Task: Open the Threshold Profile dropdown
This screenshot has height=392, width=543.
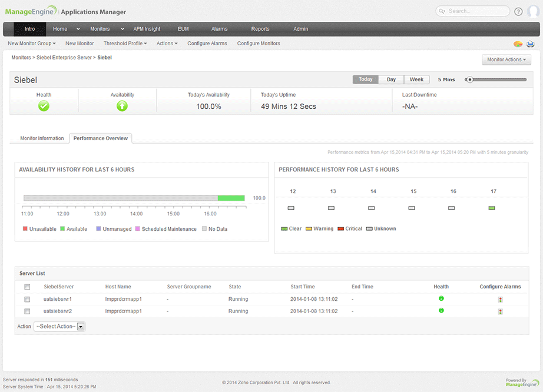Action: pyautogui.click(x=125, y=44)
